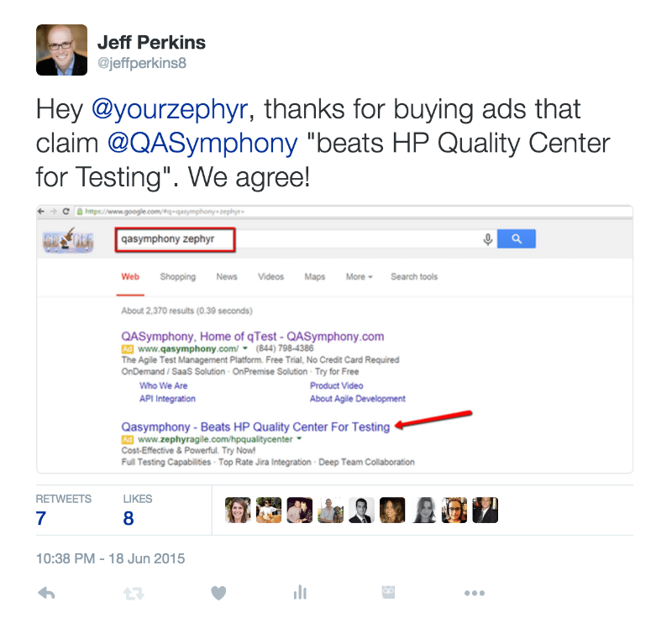
Task: Click the browser back arrow
Action: point(41,212)
